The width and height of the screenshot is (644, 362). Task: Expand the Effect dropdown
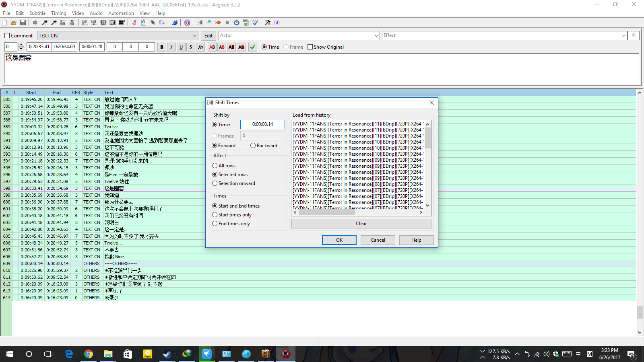624,36
